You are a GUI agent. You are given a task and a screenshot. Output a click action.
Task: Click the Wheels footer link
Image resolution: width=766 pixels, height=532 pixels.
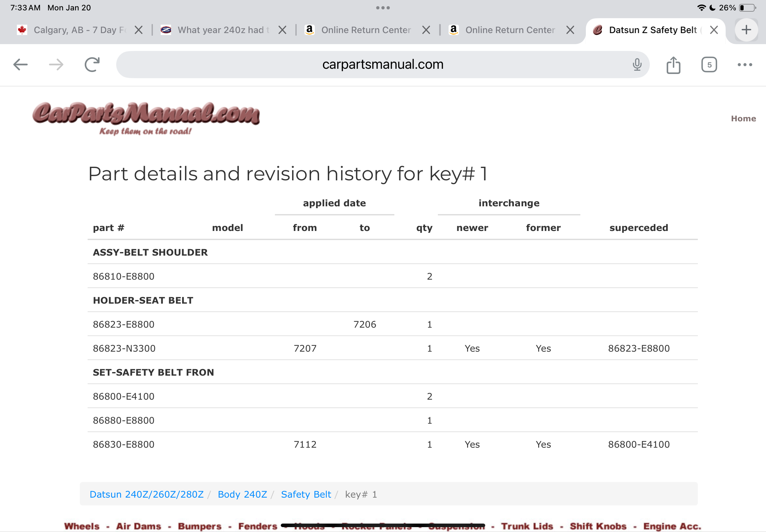pos(82,526)
